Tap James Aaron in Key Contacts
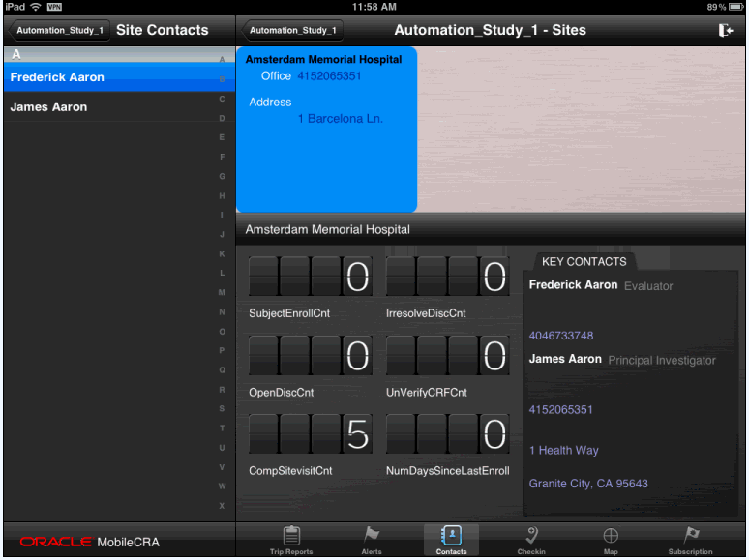Image resolution: width=749 pixels, height=560 pixels. [565, 359]
